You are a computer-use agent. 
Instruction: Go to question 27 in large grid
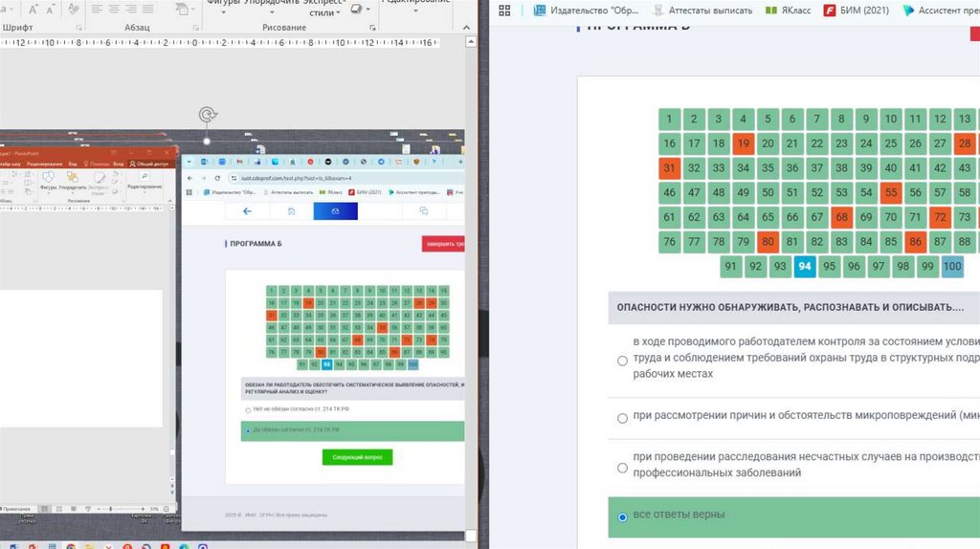pyautogui.click(x=940, y=143)
